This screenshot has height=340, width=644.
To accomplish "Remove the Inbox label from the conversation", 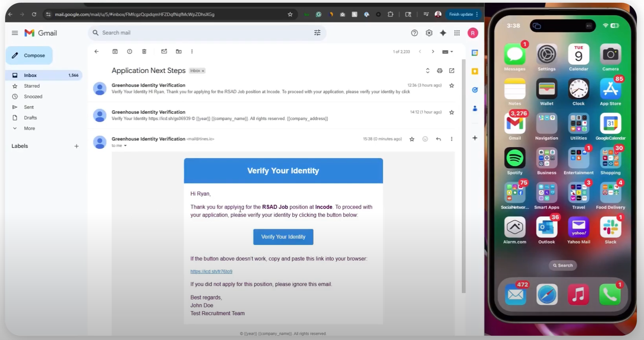I will point(203,71).
